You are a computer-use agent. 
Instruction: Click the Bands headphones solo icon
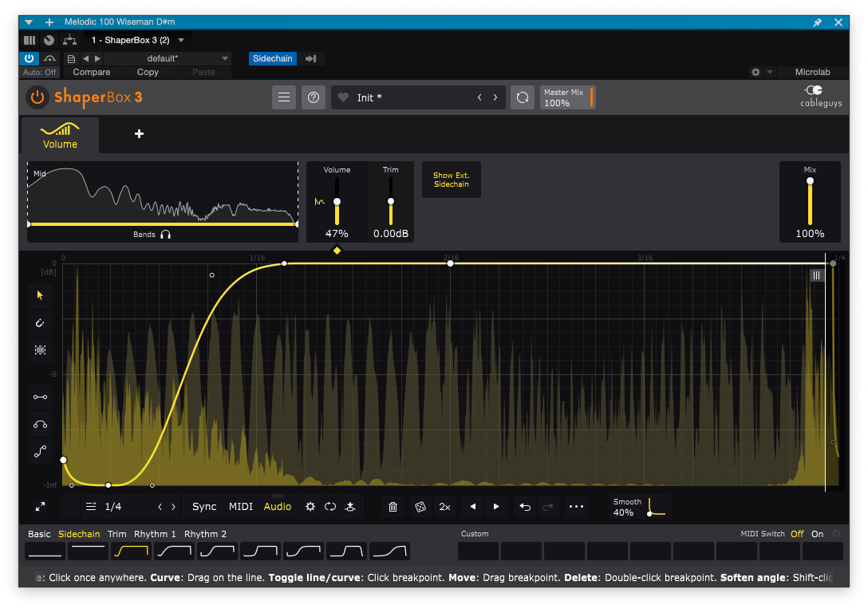click(x=165, y=235)
